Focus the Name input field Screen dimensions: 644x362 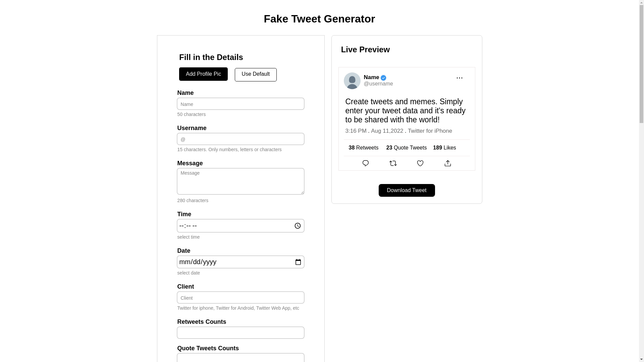[x=240, y=104]
